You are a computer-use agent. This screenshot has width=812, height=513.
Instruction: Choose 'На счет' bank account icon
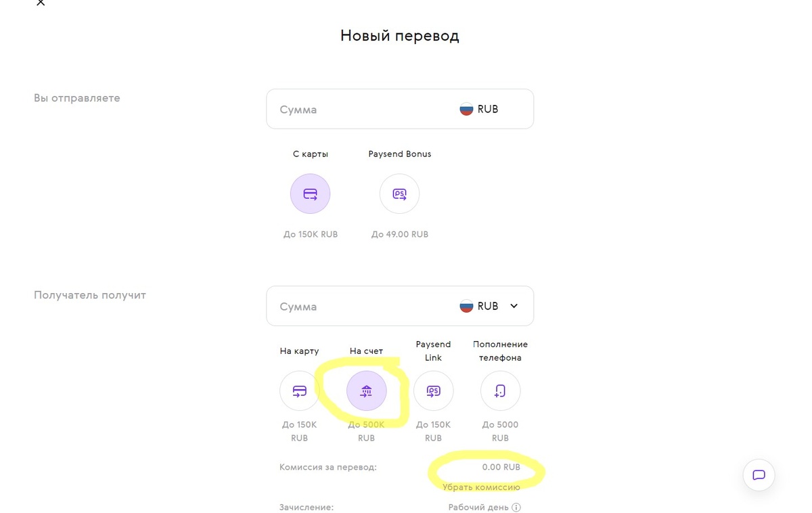pos(366,391)
